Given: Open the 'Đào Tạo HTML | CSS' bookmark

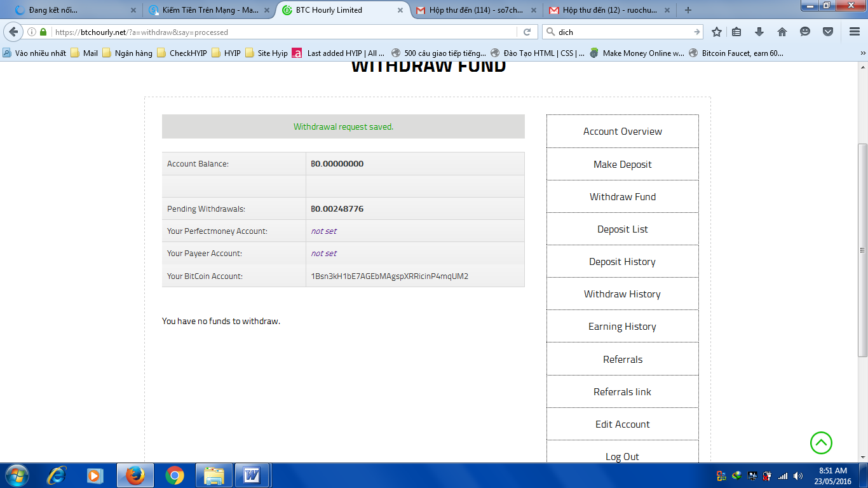Looking at the screenshot, I should [x=538, y=53].
